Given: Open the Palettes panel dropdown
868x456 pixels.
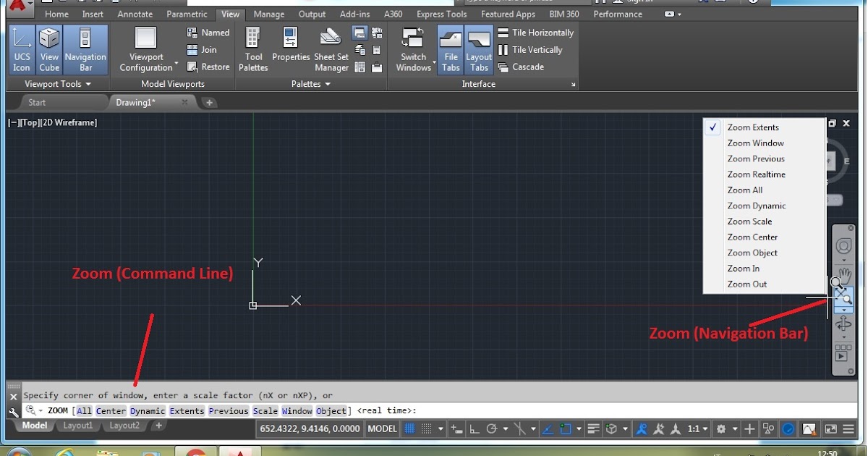Looking at the screenshot, I should 327,83.
